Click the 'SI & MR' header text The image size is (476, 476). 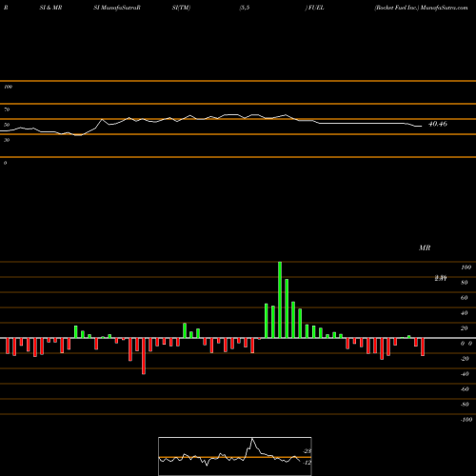point(50,8)
